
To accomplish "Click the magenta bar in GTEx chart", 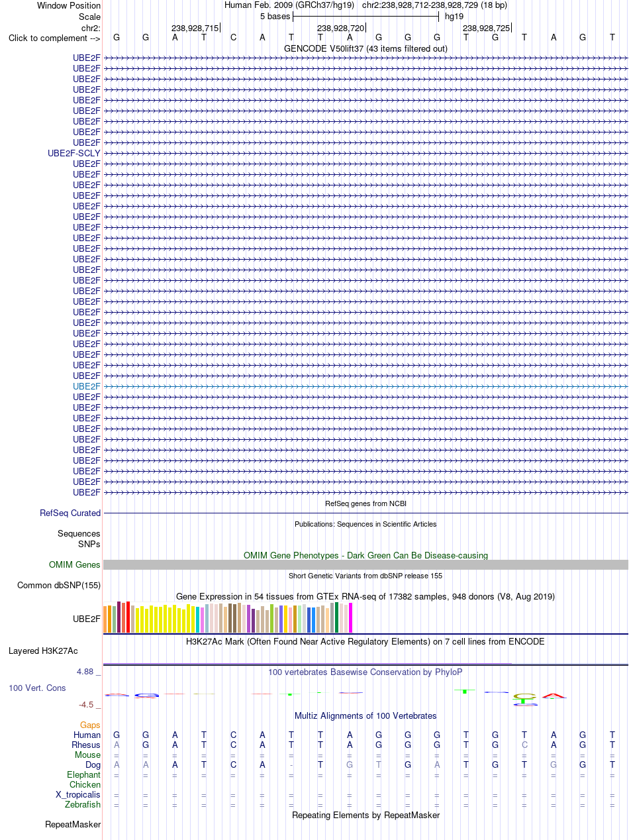I will [x=351, y=617].
